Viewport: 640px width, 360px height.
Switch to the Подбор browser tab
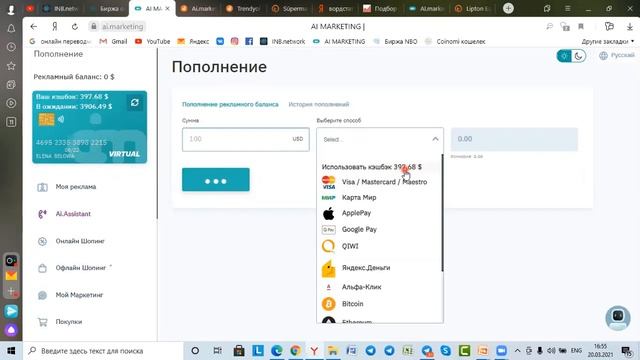(x=380, y=8)
